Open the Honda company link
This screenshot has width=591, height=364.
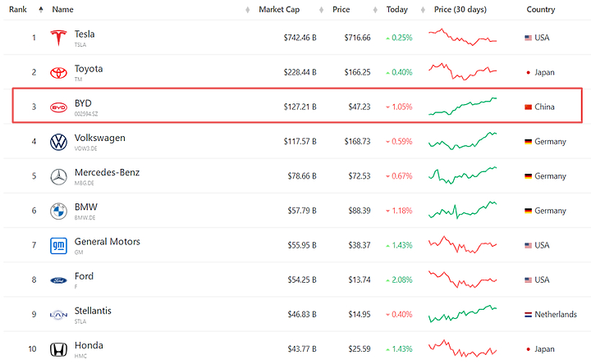89,346
